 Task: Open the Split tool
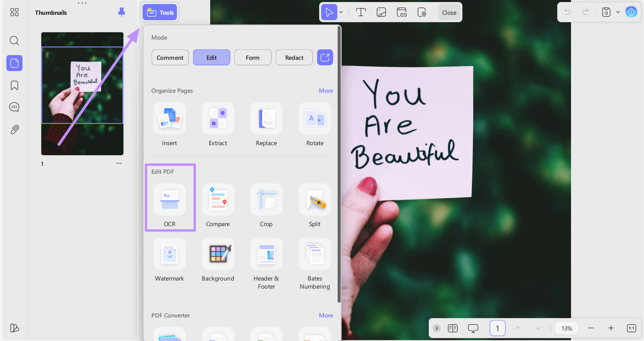315,206
